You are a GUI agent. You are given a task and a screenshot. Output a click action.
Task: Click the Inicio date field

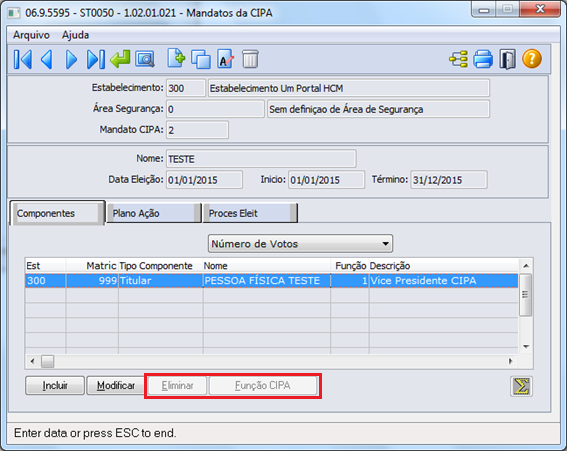(326, 180)
